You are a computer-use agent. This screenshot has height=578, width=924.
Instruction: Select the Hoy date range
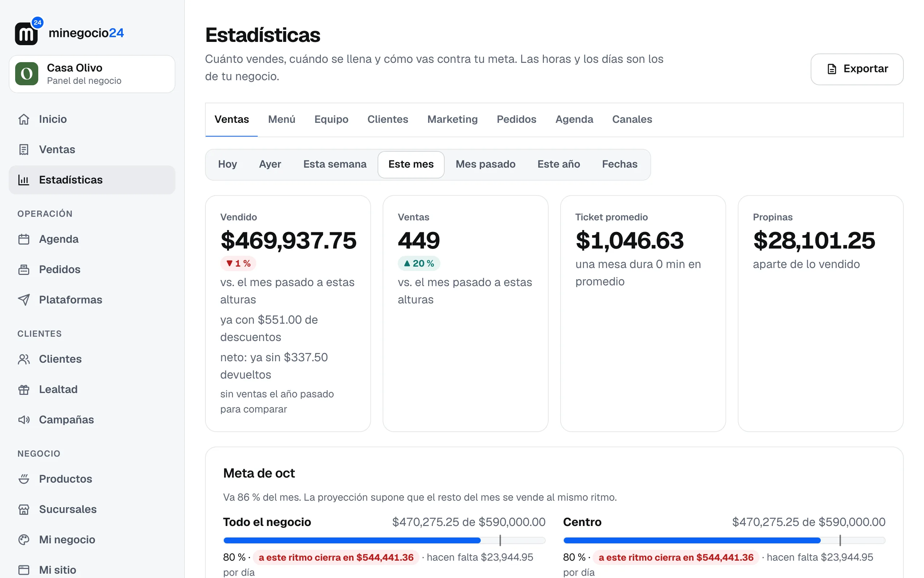tap(227, 164)
